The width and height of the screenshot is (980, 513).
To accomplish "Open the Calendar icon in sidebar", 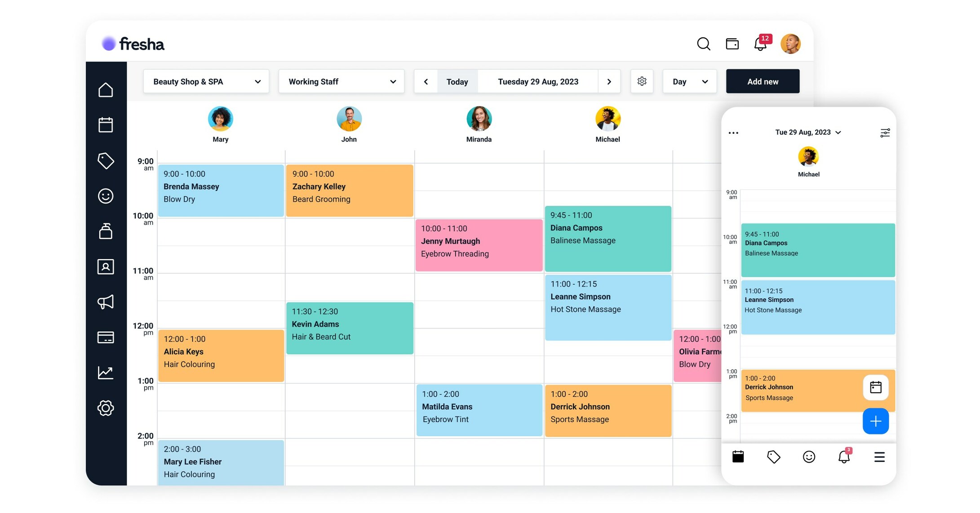I will [105, 125].
